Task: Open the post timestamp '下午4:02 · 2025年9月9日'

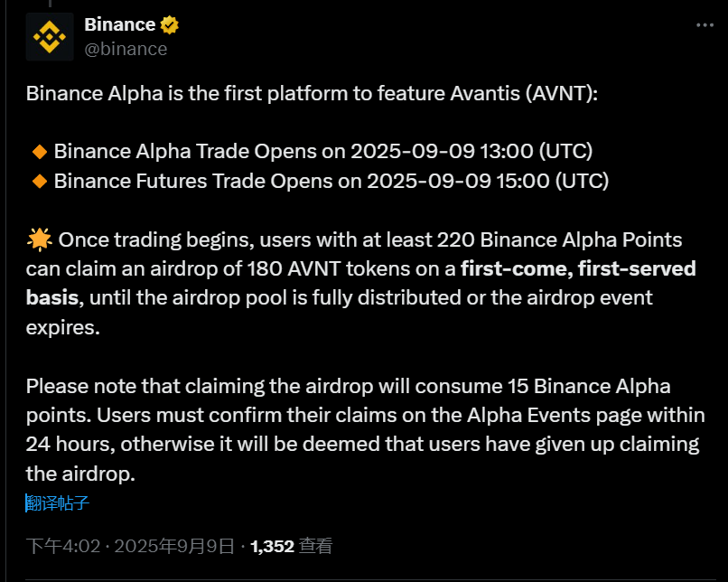Action: [130, 546]
